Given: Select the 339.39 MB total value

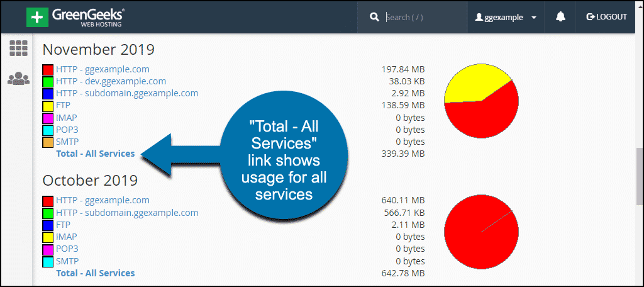Looking at the screenshot, I should click(403, 154).
